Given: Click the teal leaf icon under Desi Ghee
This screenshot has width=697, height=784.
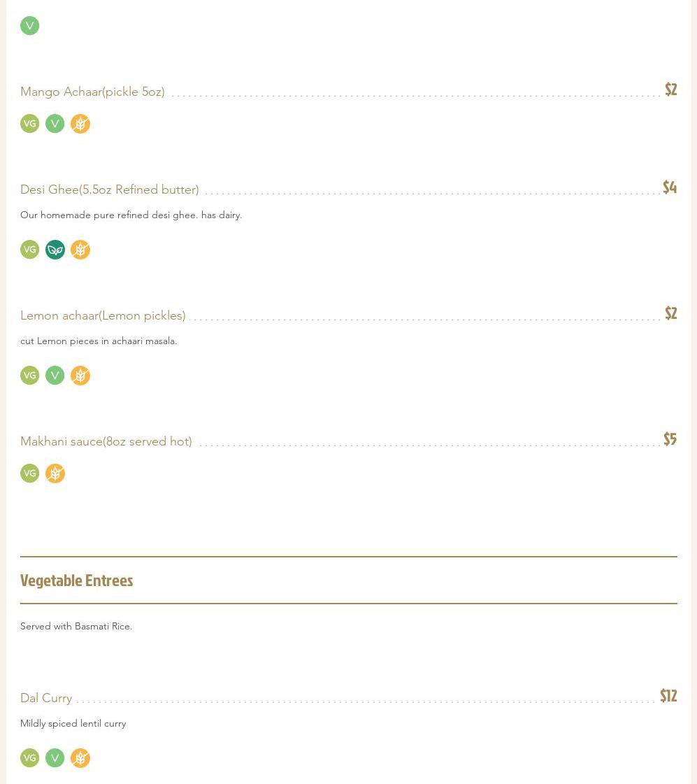Looking at the screenshot, I should click(x=55, y=250).
